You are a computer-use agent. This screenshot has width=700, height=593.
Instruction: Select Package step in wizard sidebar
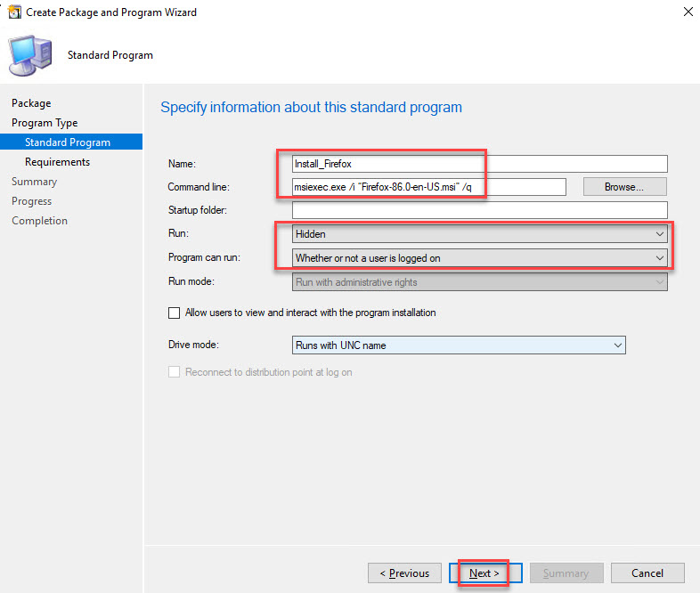pos(31,103)
